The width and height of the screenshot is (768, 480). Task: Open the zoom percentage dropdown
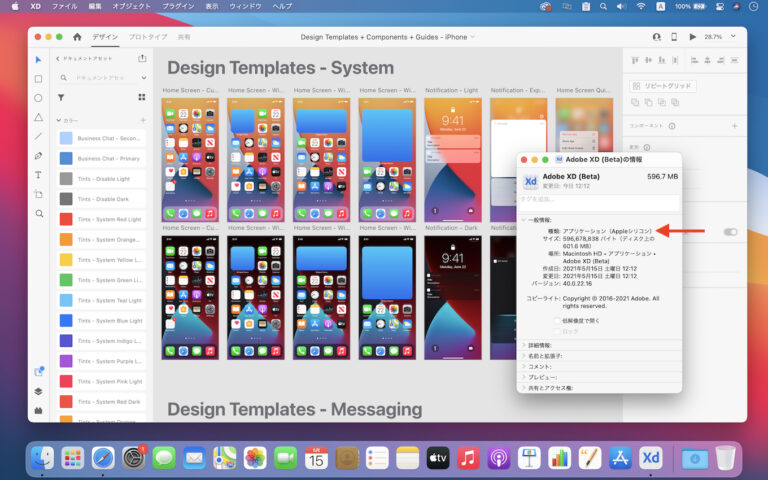[x=716, y=37]
